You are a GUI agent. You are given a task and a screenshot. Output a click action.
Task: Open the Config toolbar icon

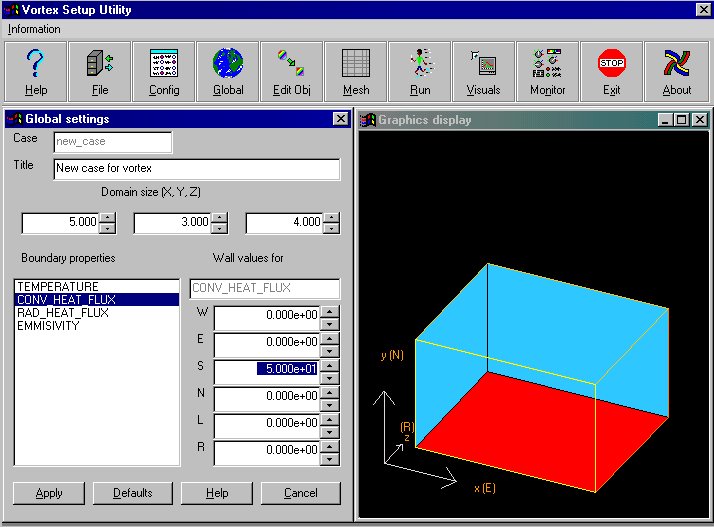pos(164,72)
